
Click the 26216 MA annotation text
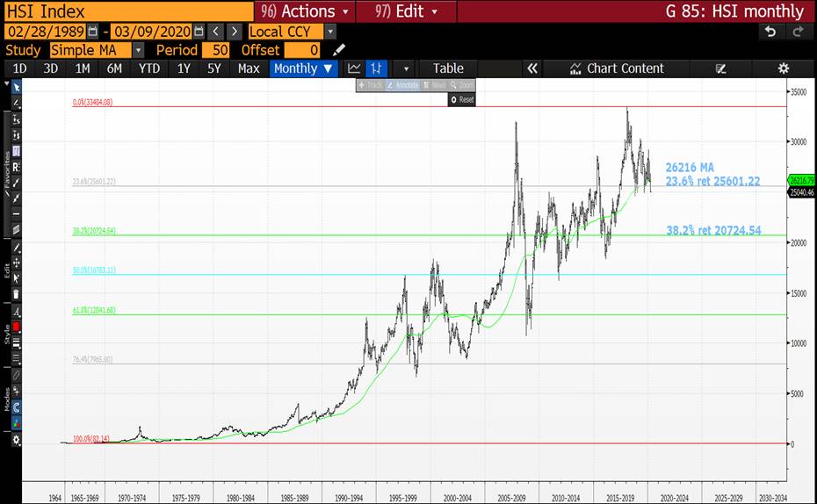[x=690, y=168]
